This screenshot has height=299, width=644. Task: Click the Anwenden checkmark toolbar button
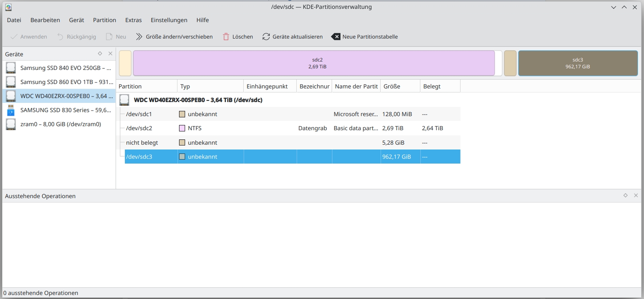[x=29, y=37]
